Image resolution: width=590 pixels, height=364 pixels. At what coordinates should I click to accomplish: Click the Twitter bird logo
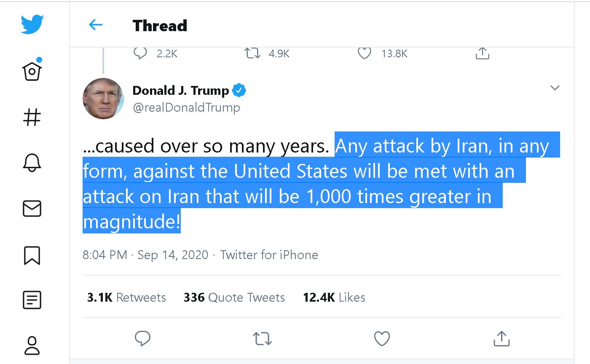click(x=32, y=25)
